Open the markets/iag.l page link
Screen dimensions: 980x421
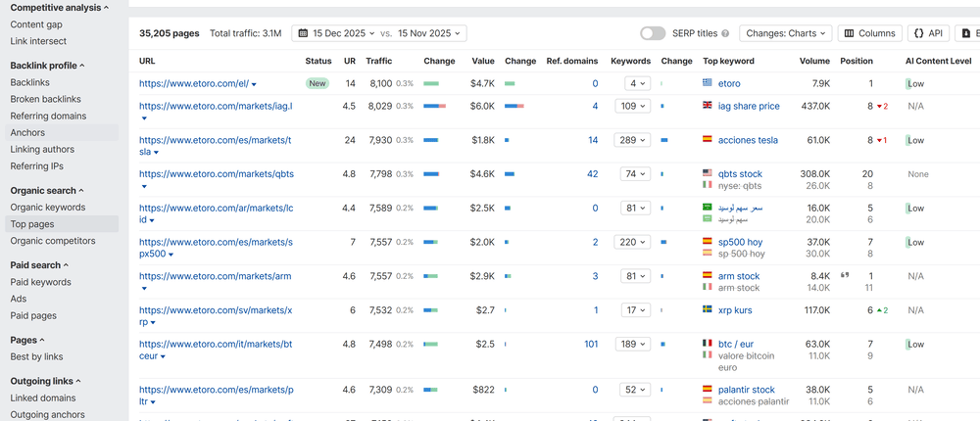tap(216, 106)
